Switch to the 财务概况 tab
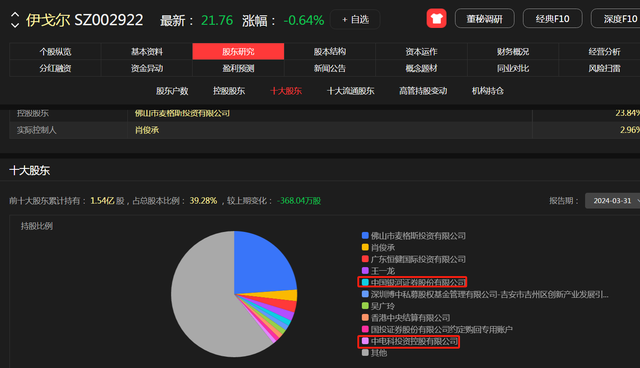640x368 pixels. 513,52
